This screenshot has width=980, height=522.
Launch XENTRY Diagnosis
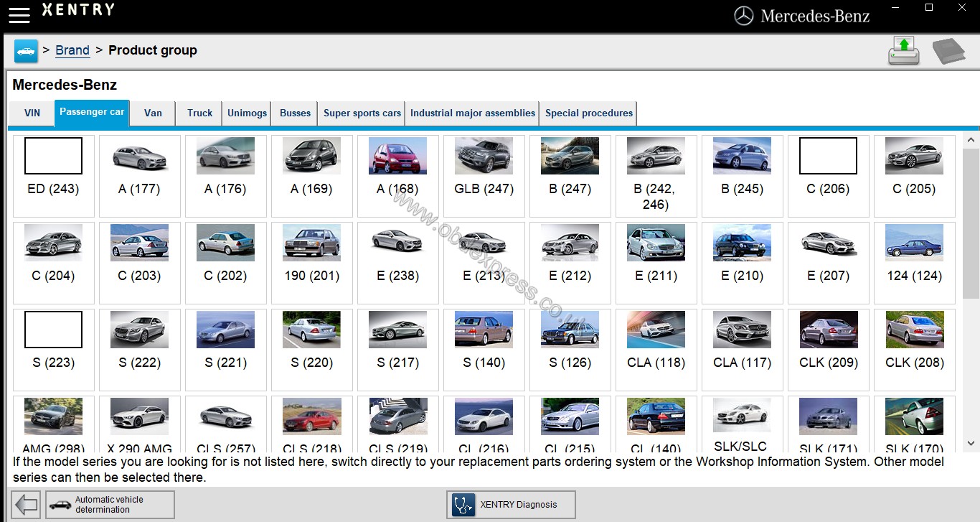click(511, 505)
